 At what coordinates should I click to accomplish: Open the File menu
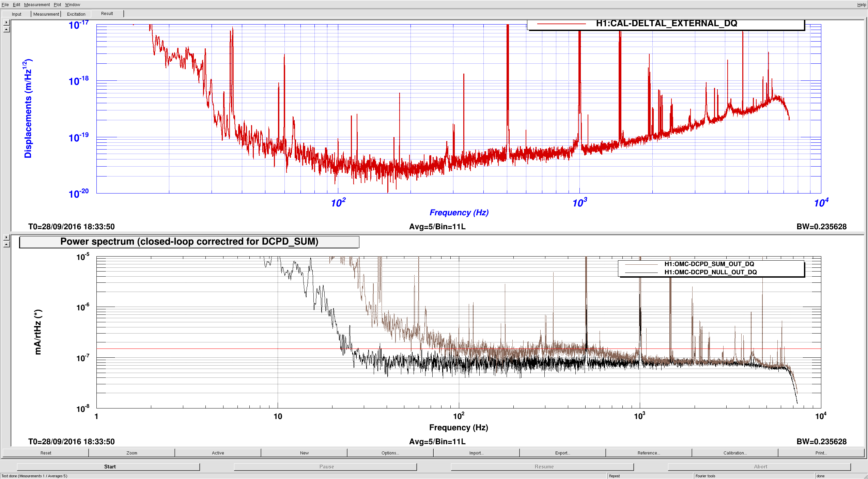coord(5,4)
